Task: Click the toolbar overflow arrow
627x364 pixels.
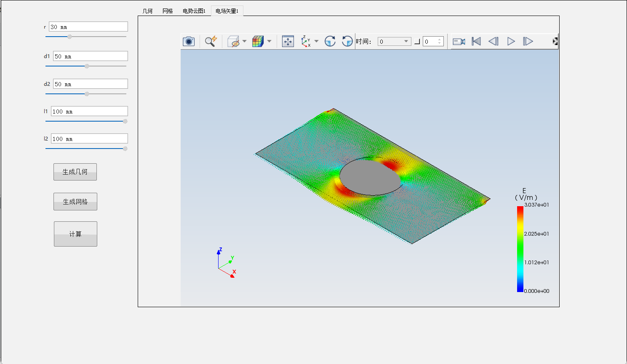Action: [555, 41]
